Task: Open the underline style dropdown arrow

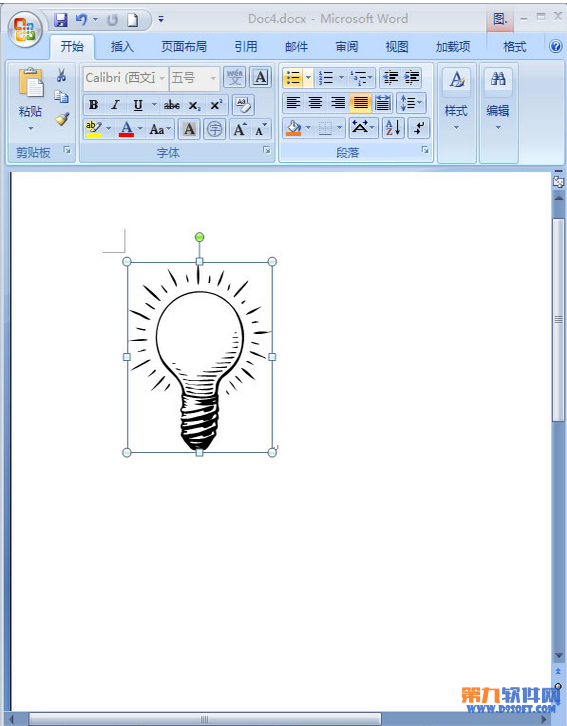Action: click(154, 105)
